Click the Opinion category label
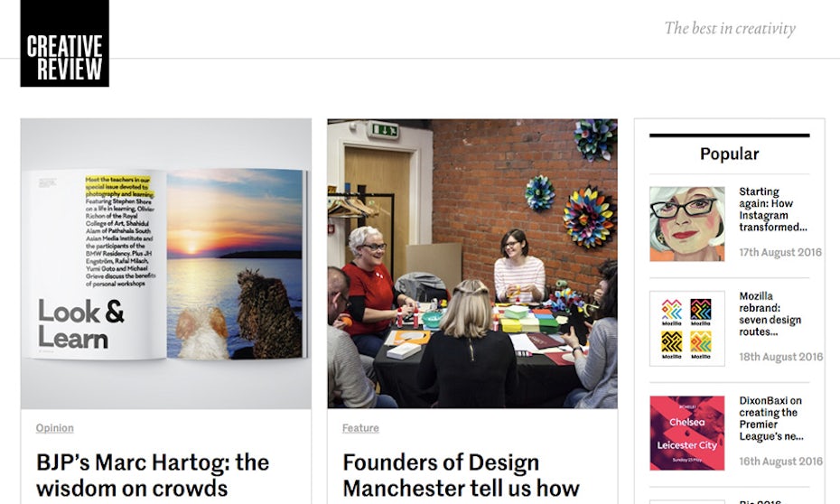 click(x=55, y=428)
